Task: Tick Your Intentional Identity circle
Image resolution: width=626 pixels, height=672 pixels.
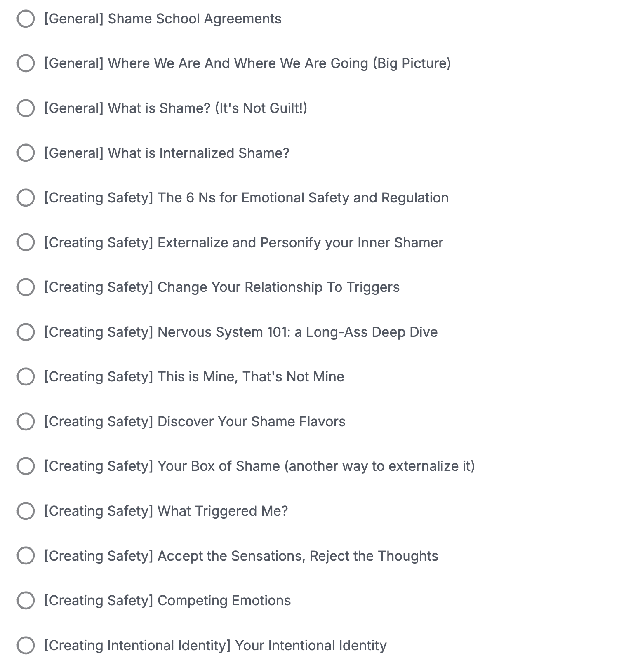Action: tap(26, 645)
